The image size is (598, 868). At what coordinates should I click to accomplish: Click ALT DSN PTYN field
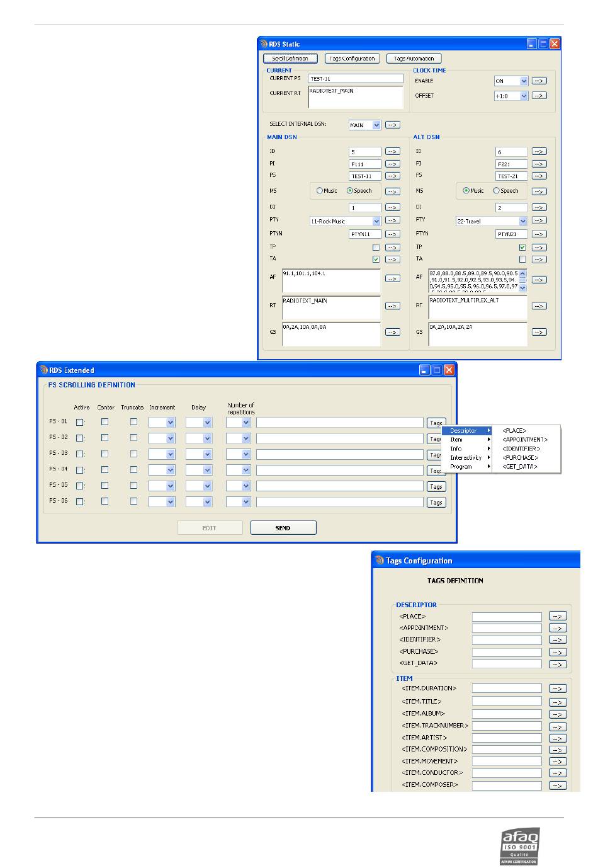[x=511, y=234]
